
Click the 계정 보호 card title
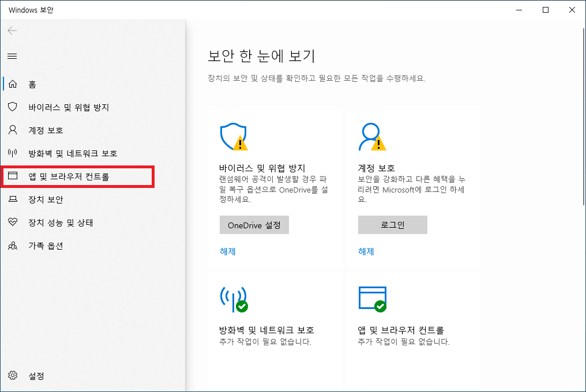376,168
